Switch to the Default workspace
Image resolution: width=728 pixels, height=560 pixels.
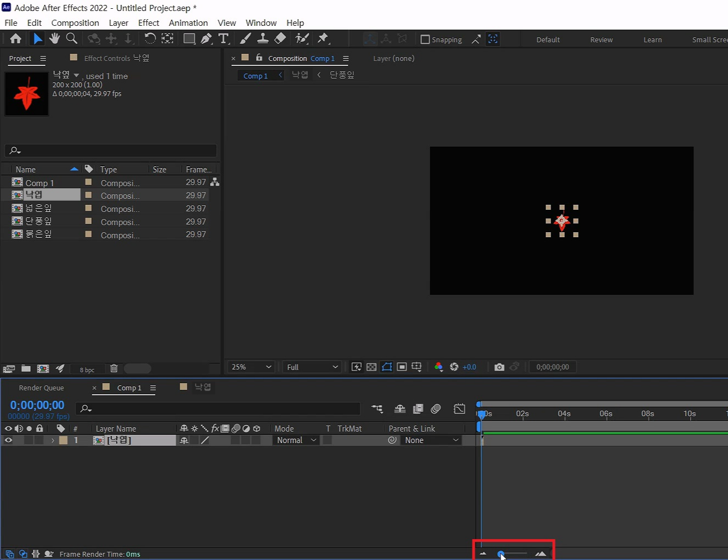(548, 40)
